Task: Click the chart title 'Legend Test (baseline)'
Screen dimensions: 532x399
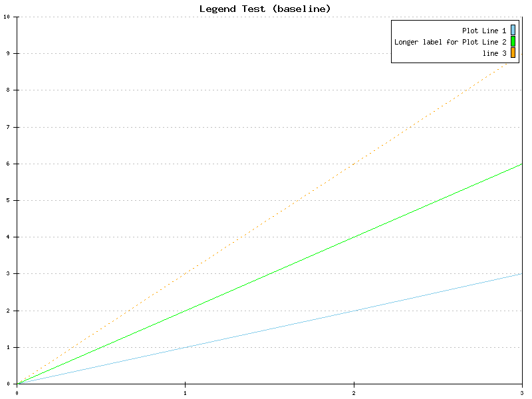Action: (265, 9)
